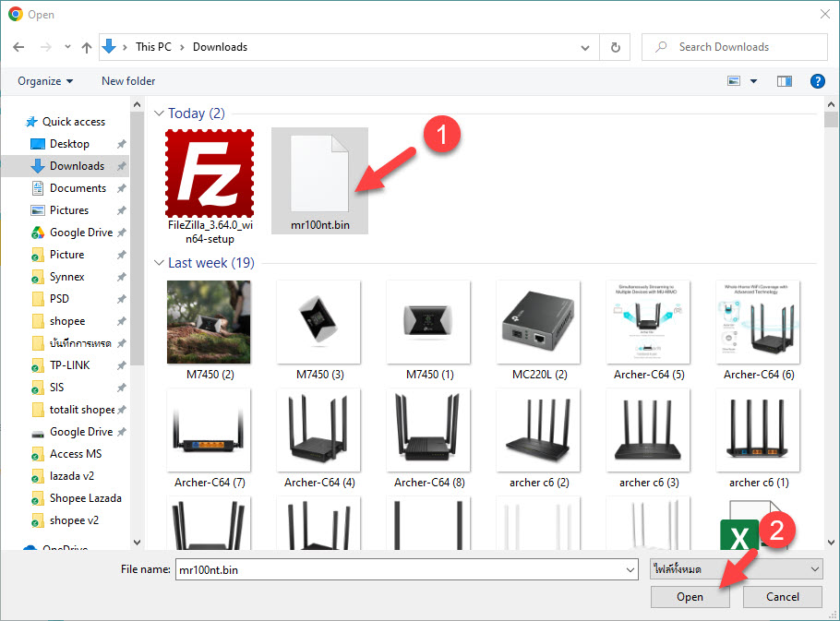Open the totalit shopee folder in sidebar
Screen dimensions: 840x621
point(72,410)
